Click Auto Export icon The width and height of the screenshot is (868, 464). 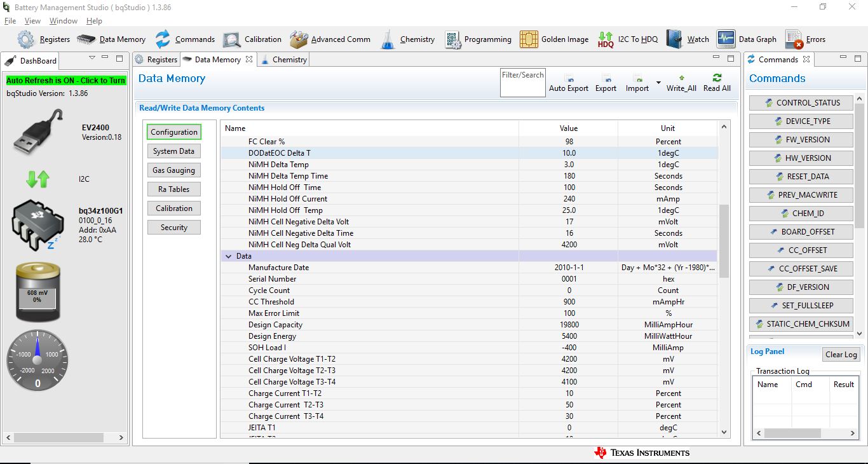click(569, 79)
